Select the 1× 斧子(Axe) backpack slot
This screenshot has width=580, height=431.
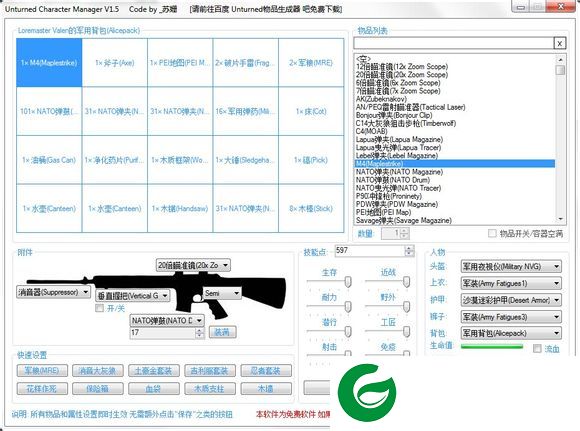[115, 63]
